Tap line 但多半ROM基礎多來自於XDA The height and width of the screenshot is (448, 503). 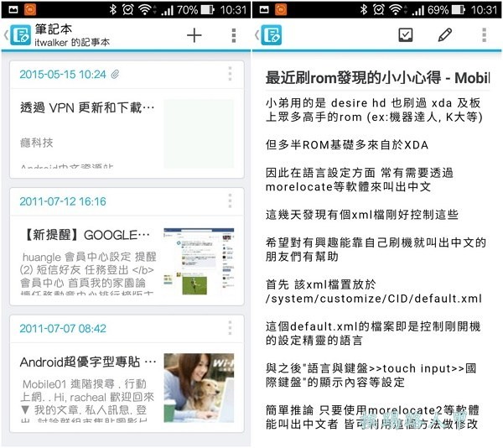click(x=347, y=145)
